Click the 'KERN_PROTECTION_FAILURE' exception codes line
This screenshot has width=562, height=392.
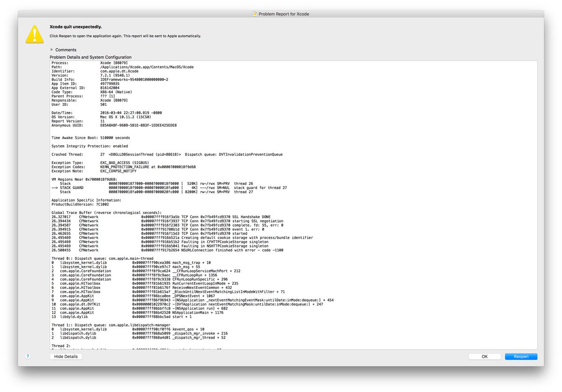(124, 167)
